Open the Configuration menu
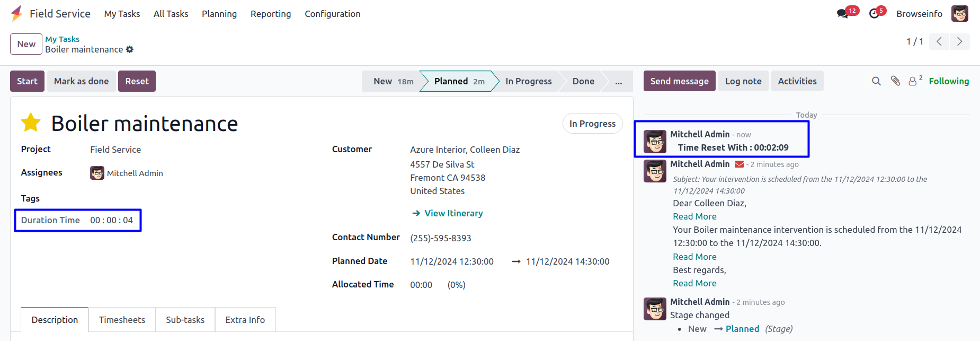Screen dimensions: 980x341 [x=332, y=14]
